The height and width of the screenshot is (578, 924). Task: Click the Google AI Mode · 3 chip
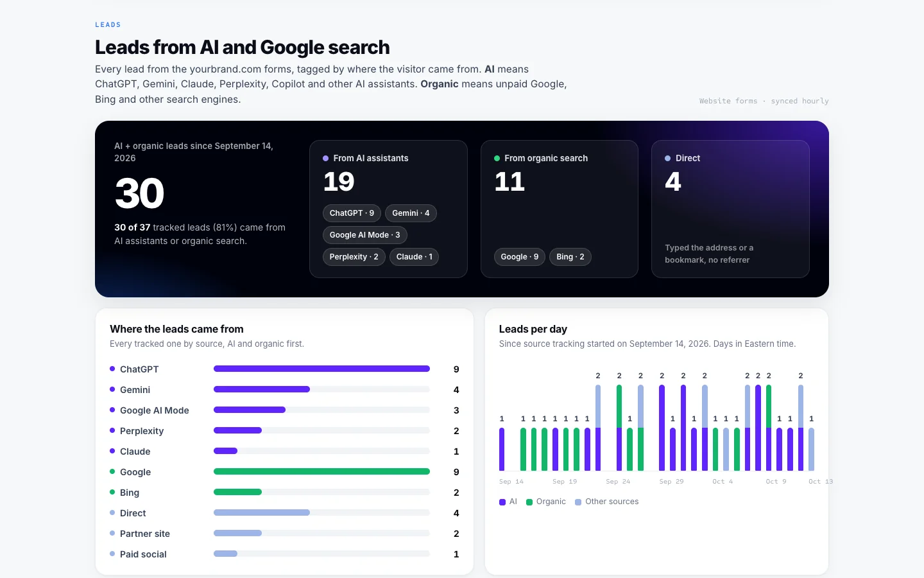pyautogui.click(x=364, y=235)
